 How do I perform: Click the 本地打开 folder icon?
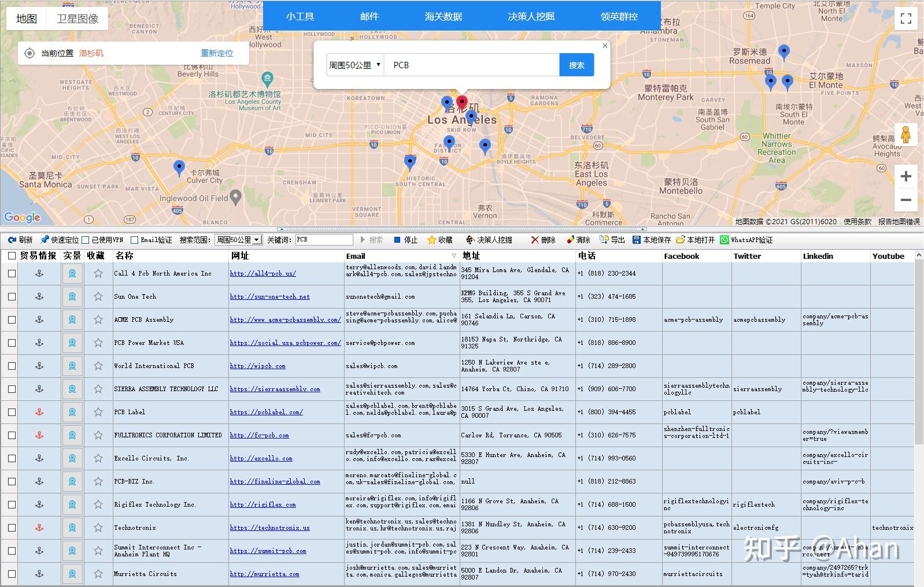coord(681,240)
